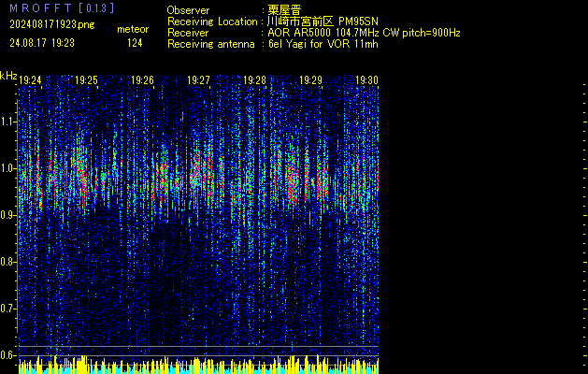Click the 19:26 time marker
This screenshot has width=588, height=374.
pyautogui.click(x=143, y=81)
